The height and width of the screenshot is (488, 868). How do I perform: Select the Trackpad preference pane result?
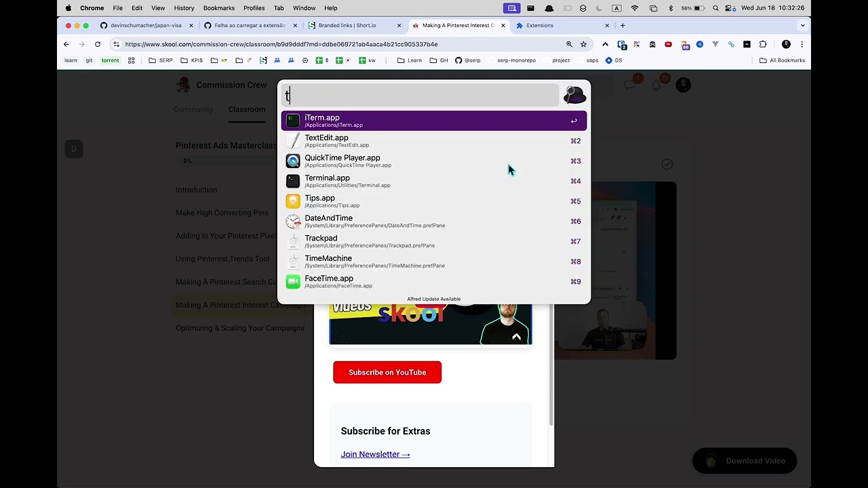434,241
